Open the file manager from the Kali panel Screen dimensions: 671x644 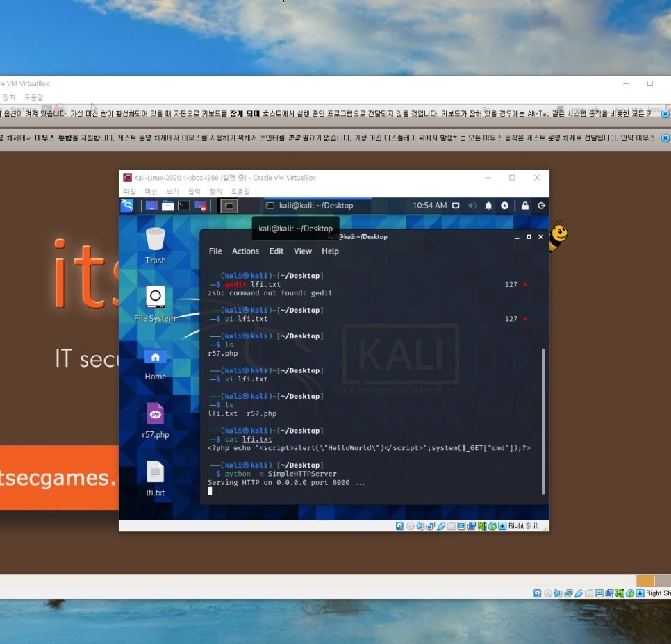coord(168,206)
